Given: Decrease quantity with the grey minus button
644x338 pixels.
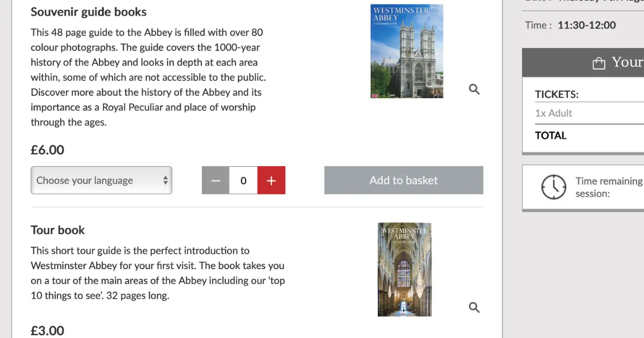Looking at the screenshot, I should (x=216, y=180).
